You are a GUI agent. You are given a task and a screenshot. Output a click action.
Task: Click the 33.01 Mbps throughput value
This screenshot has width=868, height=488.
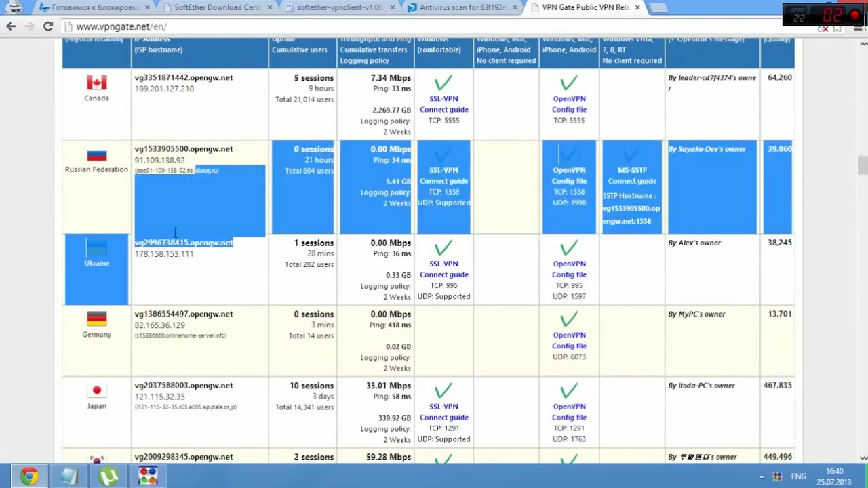point(389,386)
